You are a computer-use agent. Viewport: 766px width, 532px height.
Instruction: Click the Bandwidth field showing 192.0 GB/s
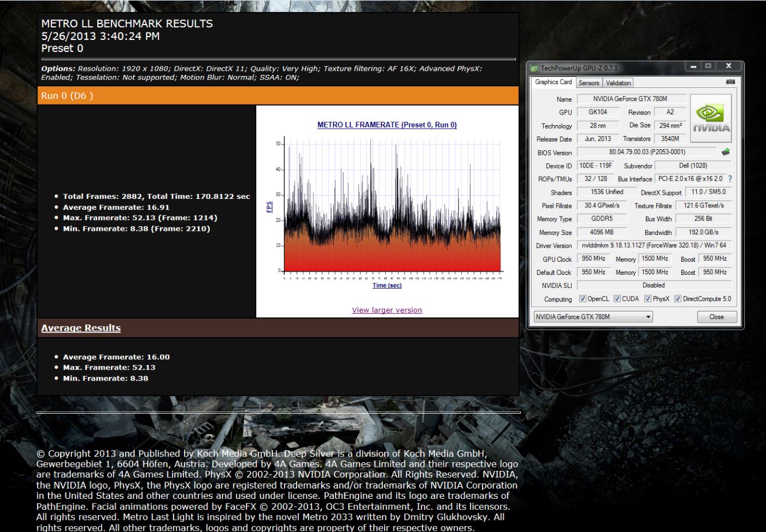point(703,232)
